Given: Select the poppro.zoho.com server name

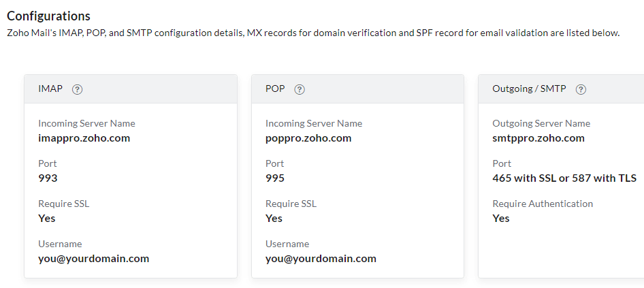Looking at the screenshot, I should click(308, 138).
